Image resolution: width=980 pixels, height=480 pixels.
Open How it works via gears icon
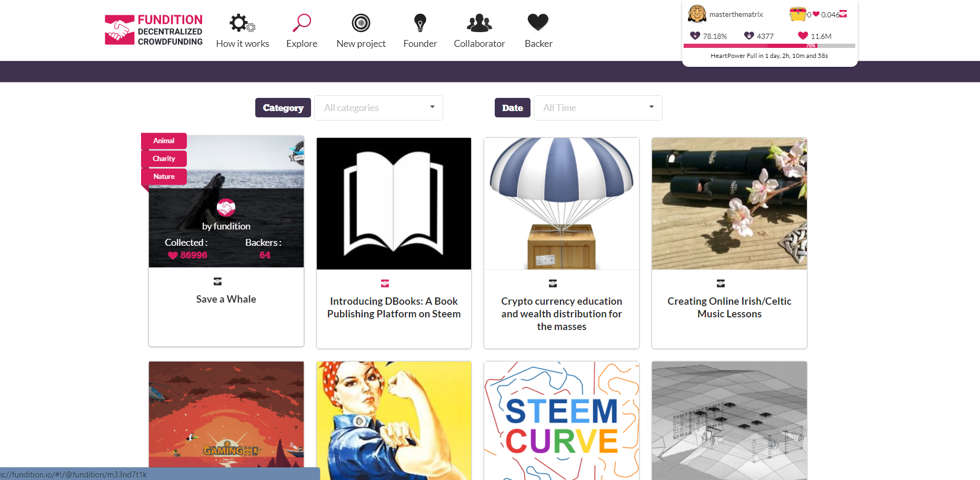(x=242, y=24)
